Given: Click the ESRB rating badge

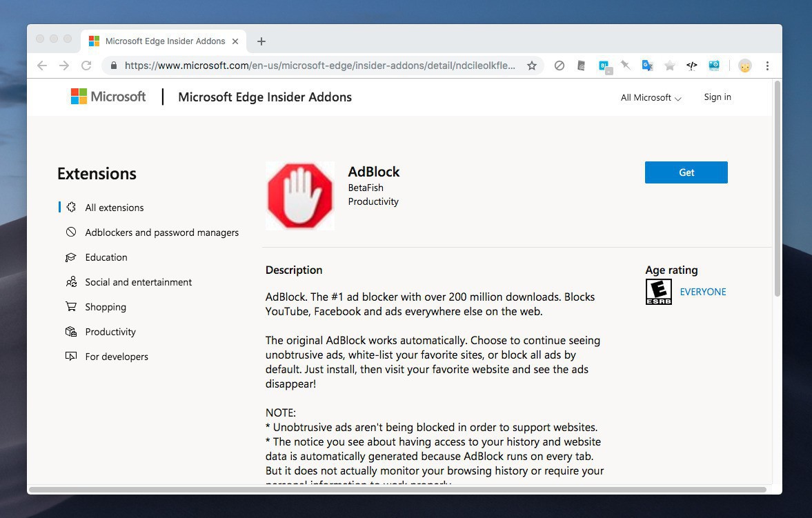Looking at the screenshot, I should click(x=658, y=292).
